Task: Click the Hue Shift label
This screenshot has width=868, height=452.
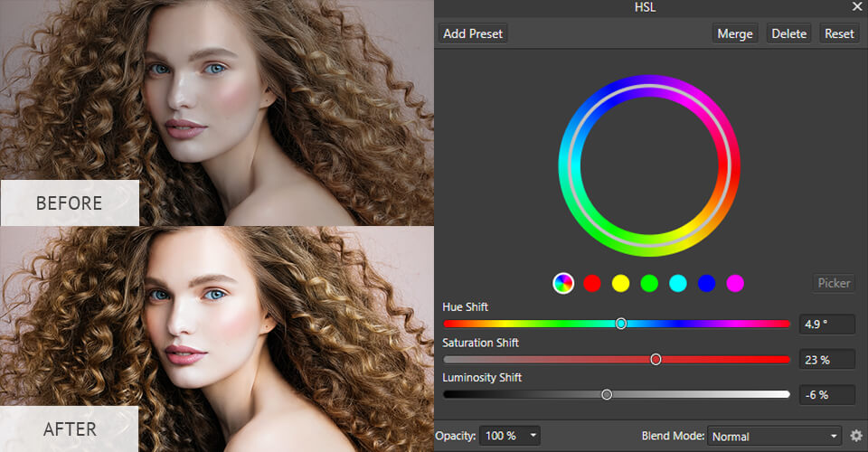Action: pyautogui.click(x=465, y=307)
